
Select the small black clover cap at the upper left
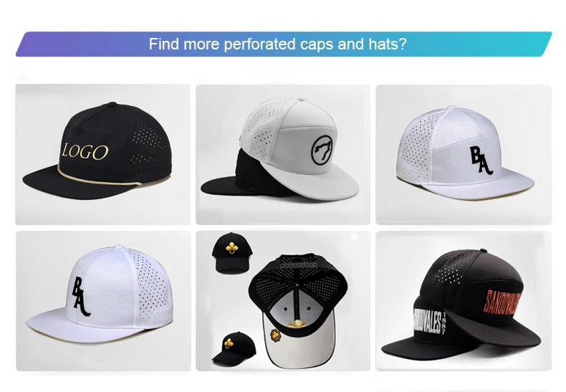[x=231, y=253]
